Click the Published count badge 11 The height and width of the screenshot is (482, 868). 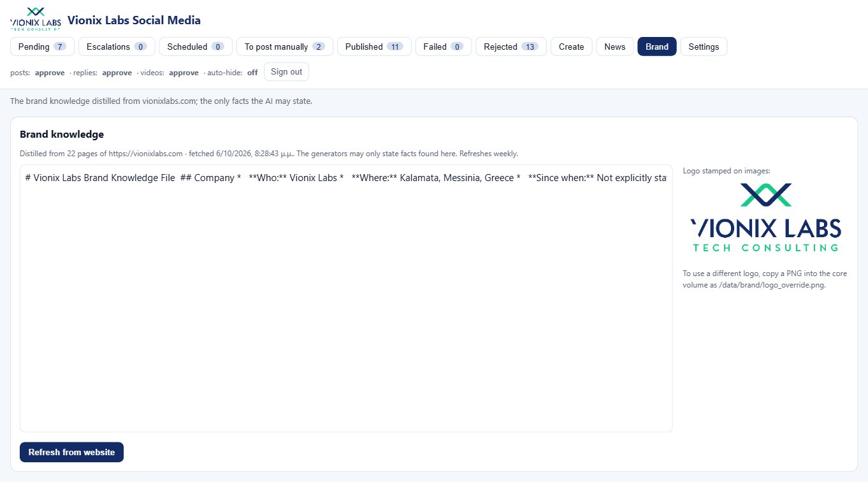[x=395, y=47]
